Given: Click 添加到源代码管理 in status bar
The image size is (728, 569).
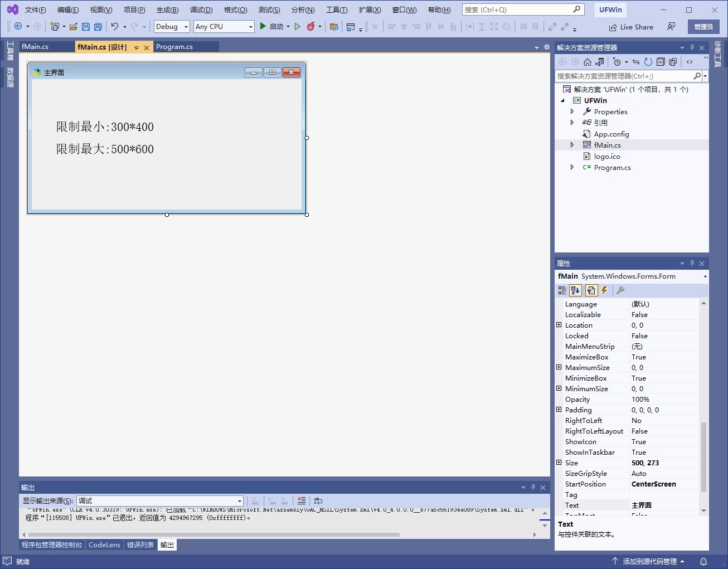Looking at the screenshot, I should point(650,562).
